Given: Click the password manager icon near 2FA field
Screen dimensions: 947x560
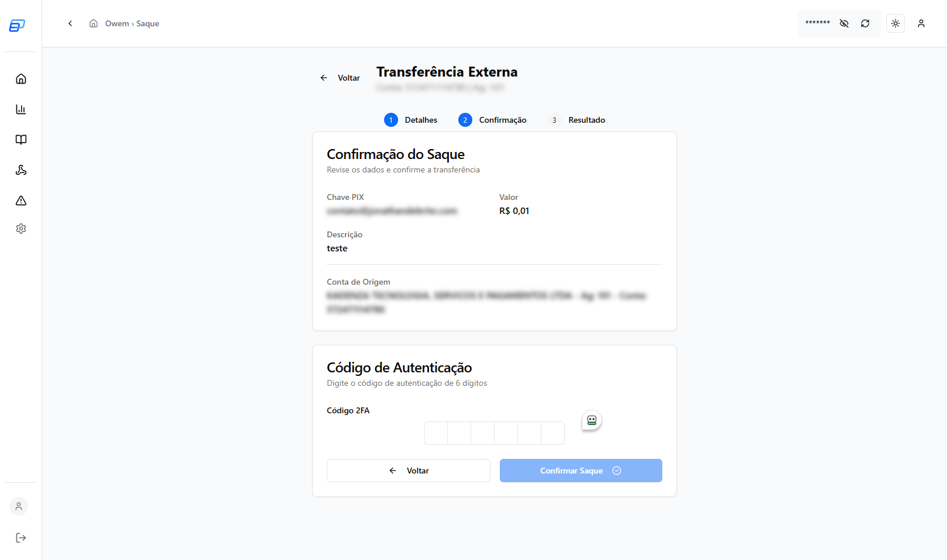Looking at the screenshot, I should click(x=592, y=420).
